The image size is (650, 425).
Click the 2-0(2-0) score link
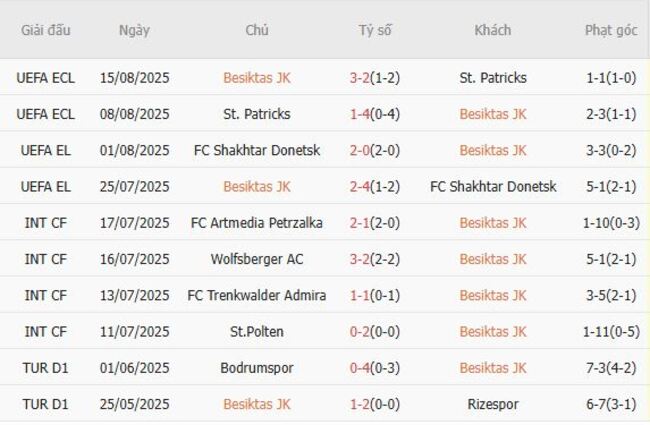(x=375, y=150)
